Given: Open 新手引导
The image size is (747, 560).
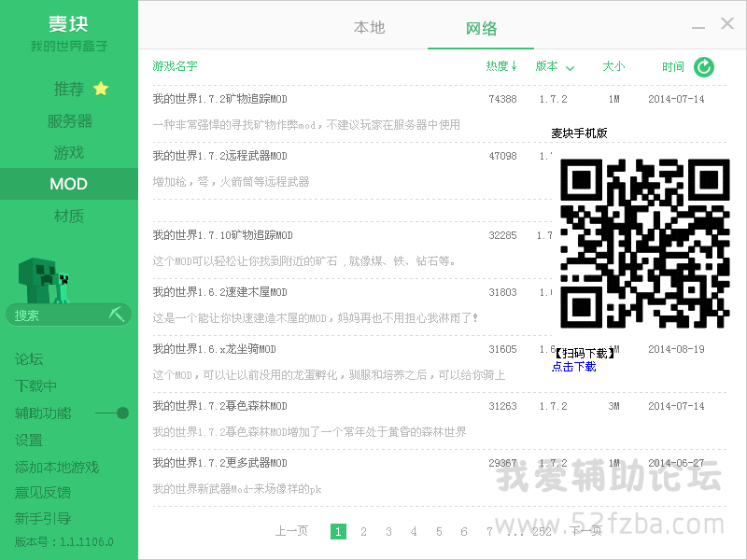Looking at the screenshot, I should pos(43,518).
